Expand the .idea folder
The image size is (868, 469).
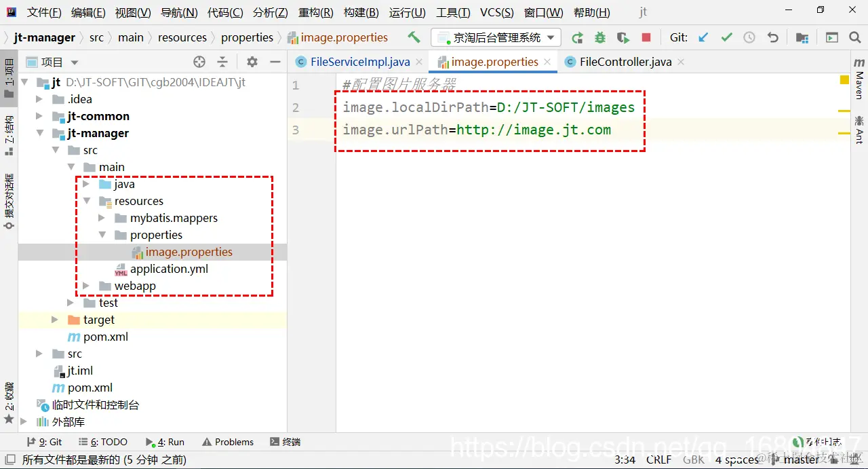coord(40,99)
